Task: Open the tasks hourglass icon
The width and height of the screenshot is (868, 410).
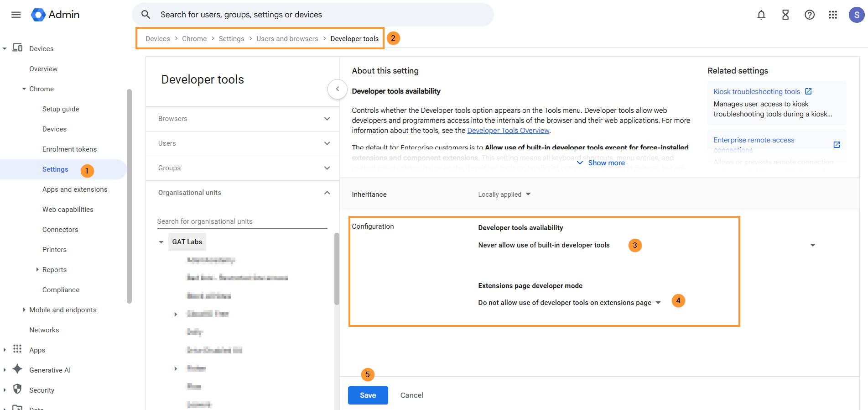Action: (x=785, y=15)
